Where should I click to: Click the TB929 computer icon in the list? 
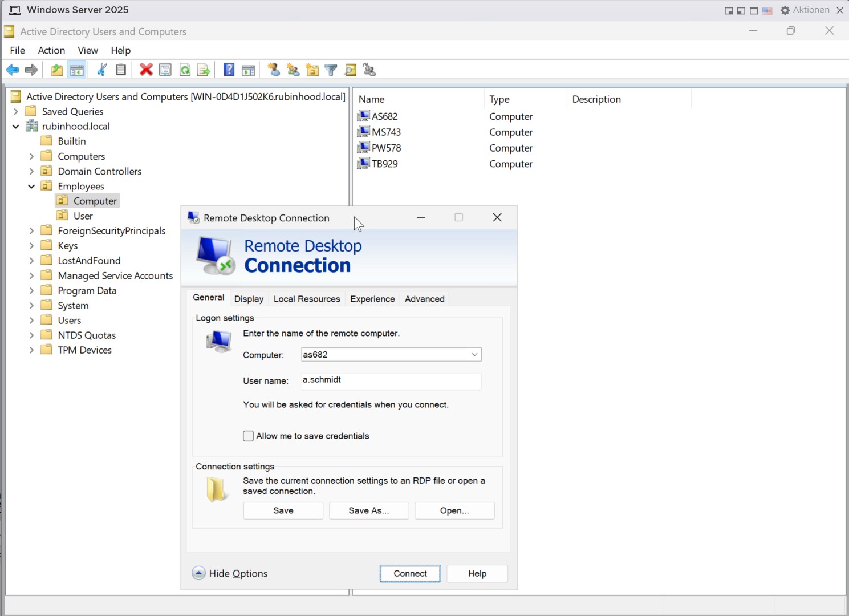[x=363, y=164]
